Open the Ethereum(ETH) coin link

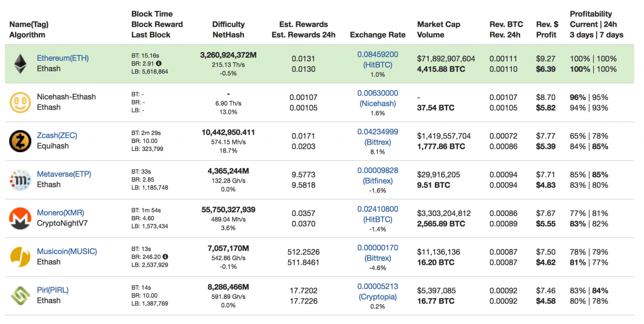63,58
